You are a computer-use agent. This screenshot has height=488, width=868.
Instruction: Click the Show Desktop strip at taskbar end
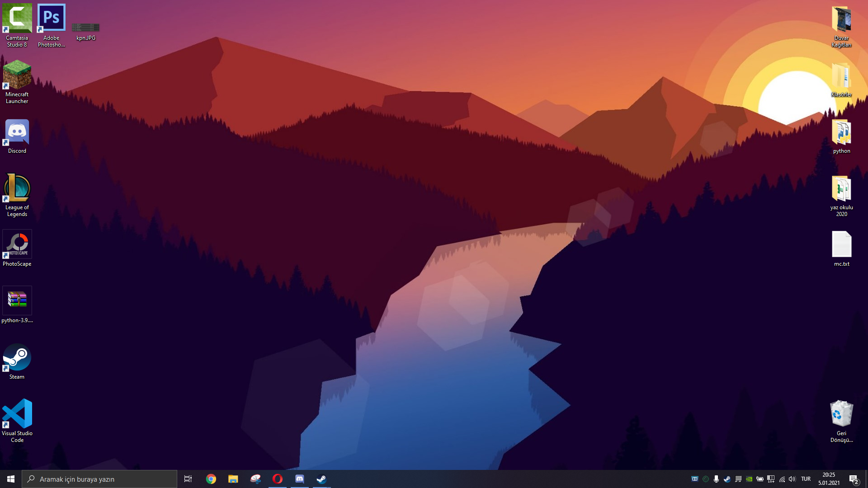(866, 479)
